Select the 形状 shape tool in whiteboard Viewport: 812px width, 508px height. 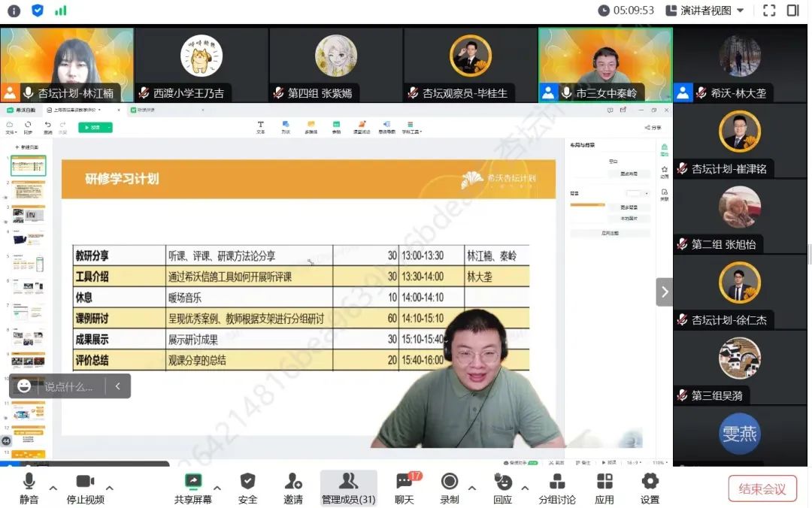tap(286, 128)
